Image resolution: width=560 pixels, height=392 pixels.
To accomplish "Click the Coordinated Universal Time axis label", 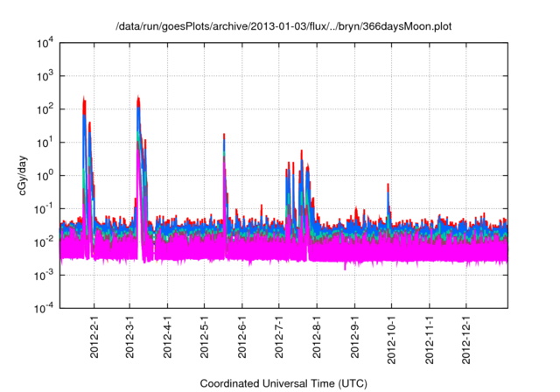I will click(x=284, y=384).
